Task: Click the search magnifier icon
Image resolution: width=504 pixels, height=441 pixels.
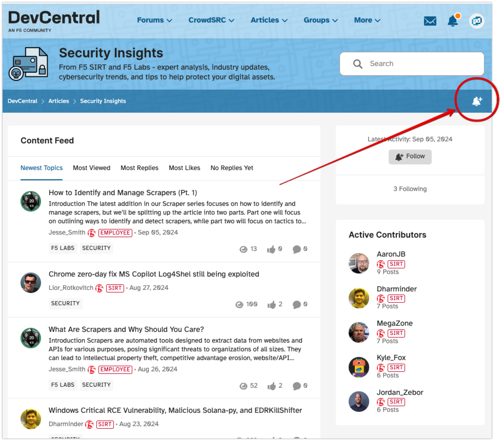Action: coord(357,64)
